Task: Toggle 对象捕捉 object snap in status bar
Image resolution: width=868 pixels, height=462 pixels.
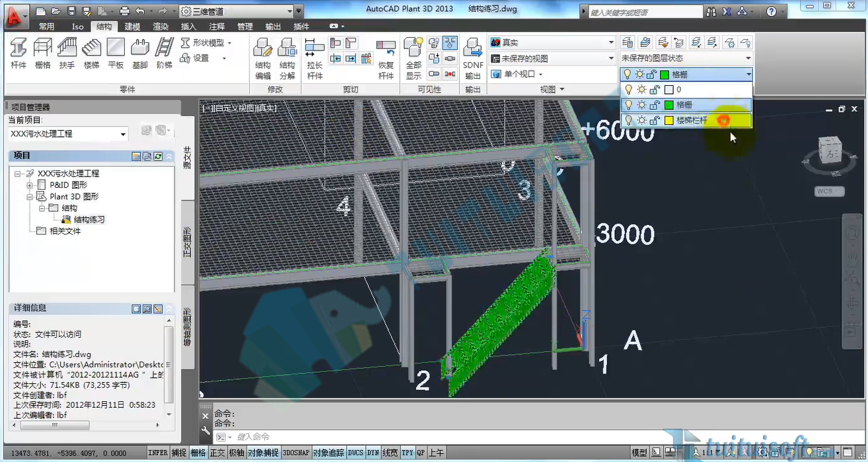Action: point(264,453)
